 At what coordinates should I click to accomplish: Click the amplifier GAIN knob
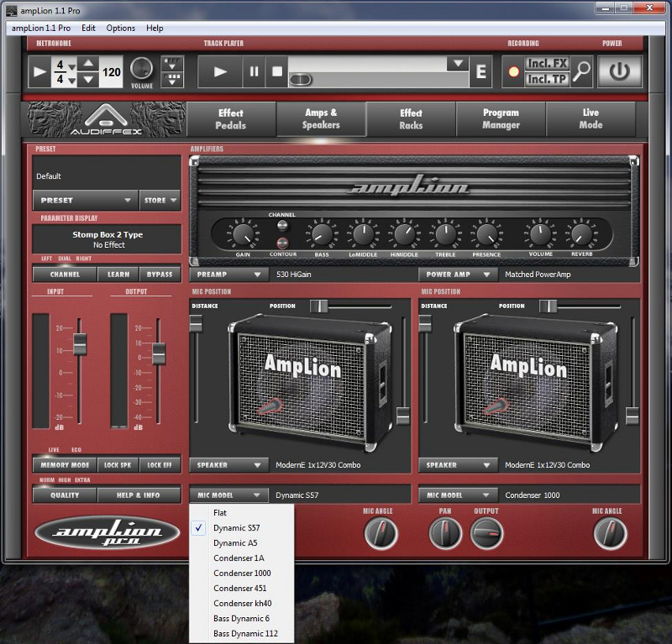point(243,234)
